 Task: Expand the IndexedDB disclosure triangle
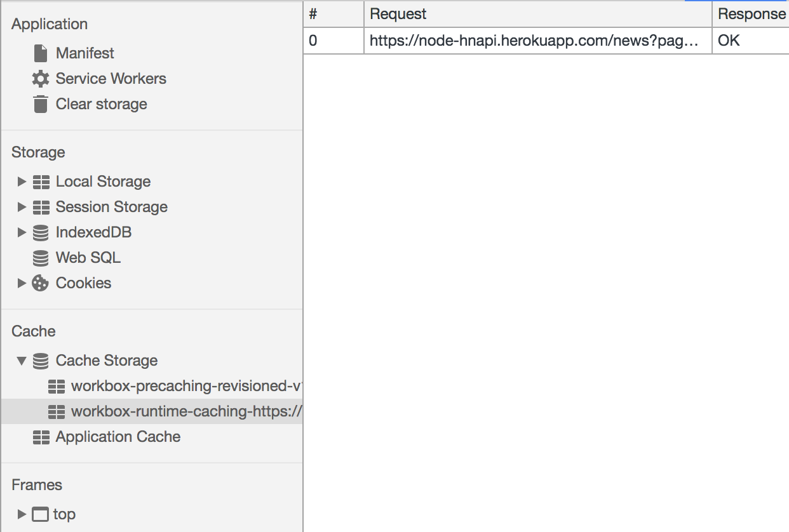(22, 232)
